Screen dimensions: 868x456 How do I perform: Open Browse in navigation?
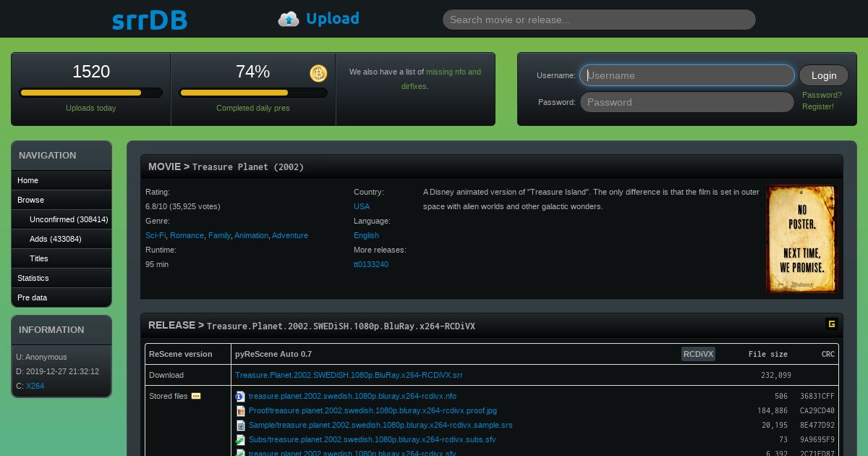[61, 200]
